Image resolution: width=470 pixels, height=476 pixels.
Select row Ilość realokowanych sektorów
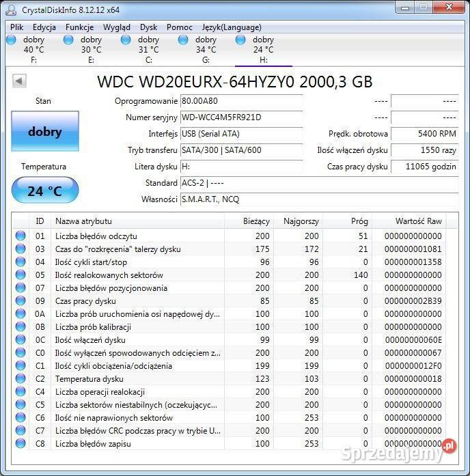click(x=229, y=275)
